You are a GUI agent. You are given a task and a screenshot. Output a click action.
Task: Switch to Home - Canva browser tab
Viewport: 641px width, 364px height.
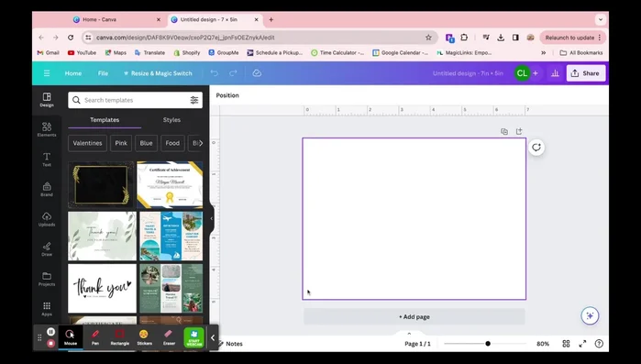tap(116, 19)
